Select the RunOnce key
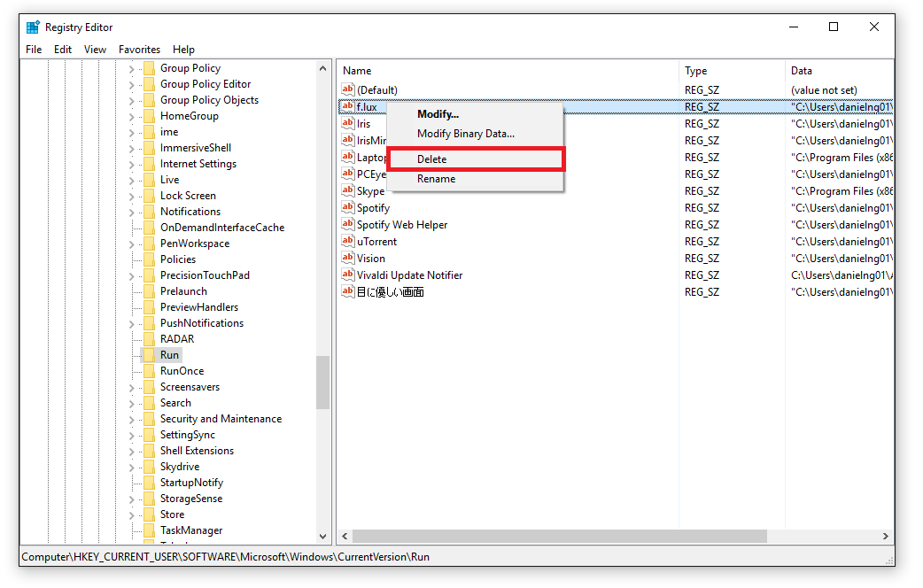Image resolution: width=923 pixels, height=588 pixels. [x=182, y=371]
